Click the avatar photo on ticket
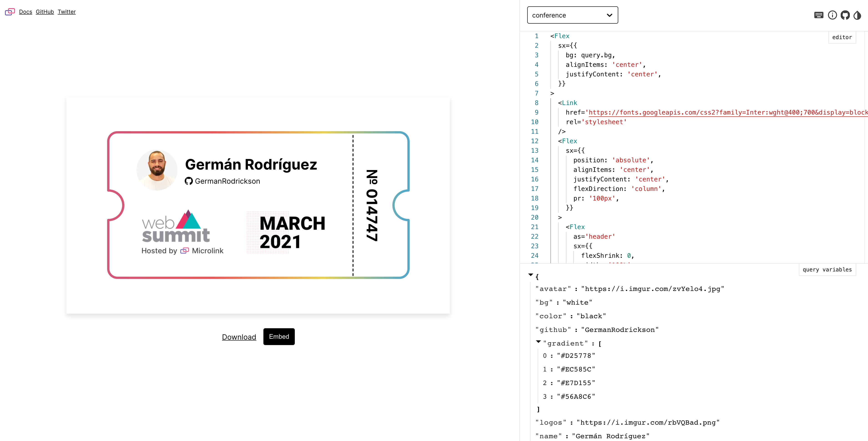The image size is (868, 441). [x=157, y=170]
